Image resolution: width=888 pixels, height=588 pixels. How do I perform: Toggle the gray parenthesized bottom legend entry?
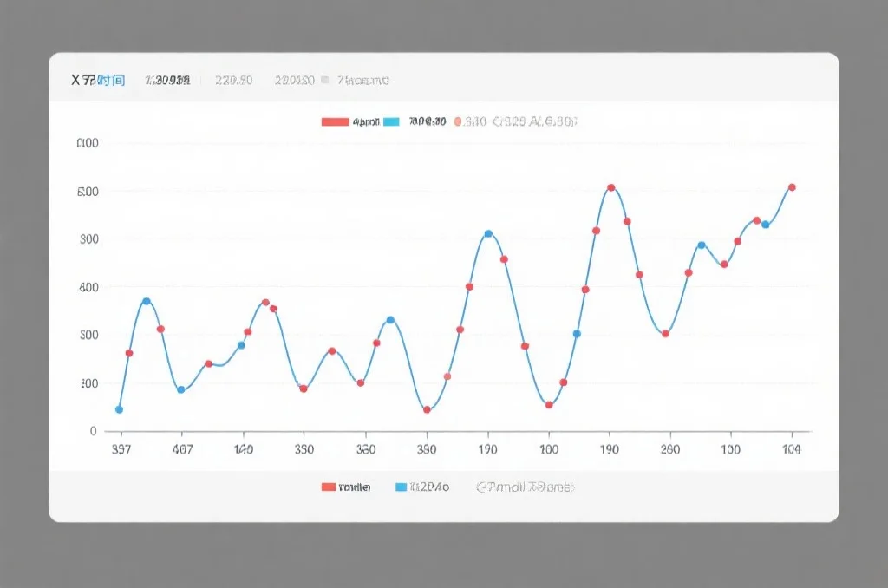(525, 487)
